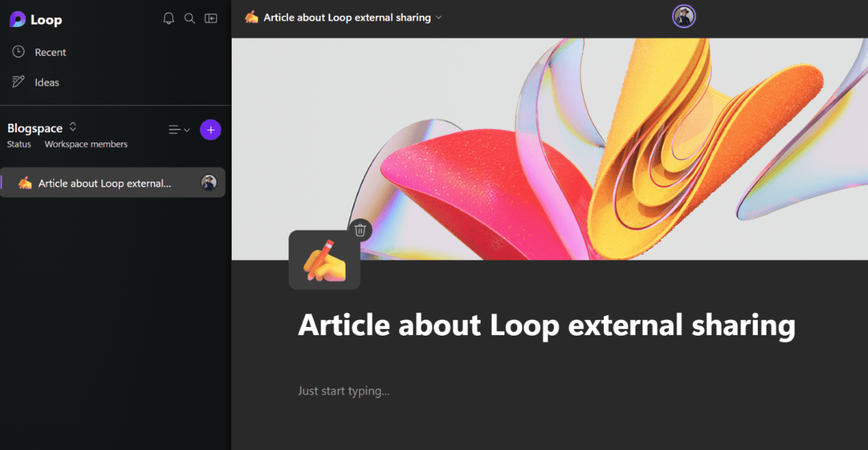868x450 pixels.
Task: Open the page title dropdown chevron in header
Action: coord(439,17)
